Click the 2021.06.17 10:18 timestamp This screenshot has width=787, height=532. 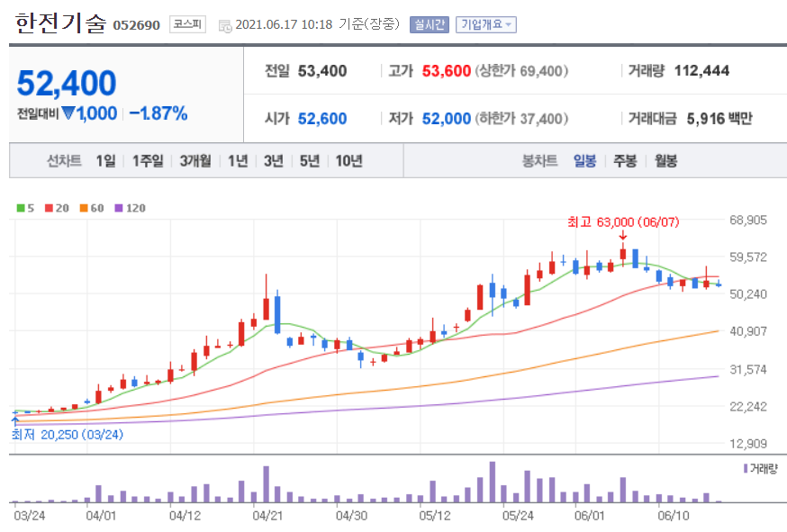[284, 24]
